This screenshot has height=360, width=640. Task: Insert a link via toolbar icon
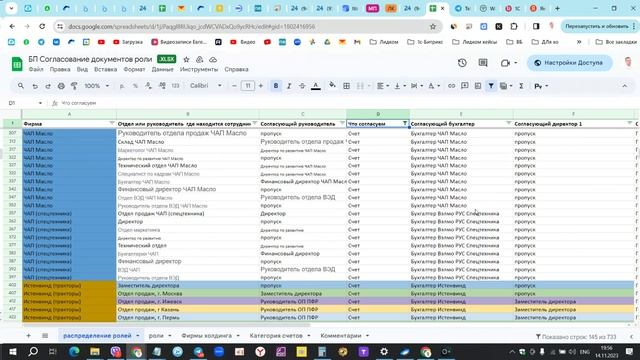[x=451, y=86]
